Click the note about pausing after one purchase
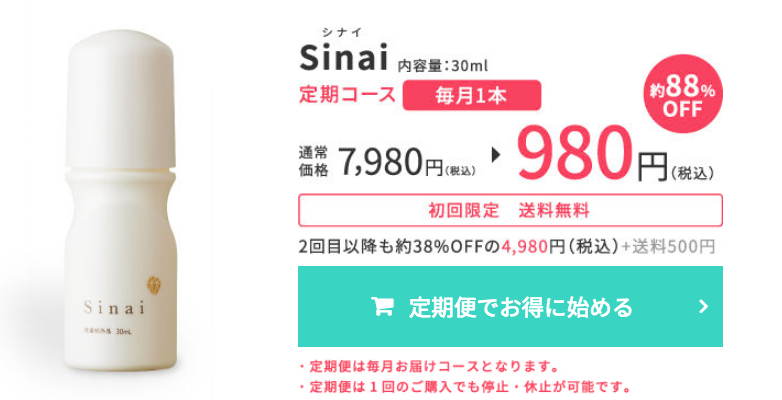Screen dimensions: 782x400 tap(465, 387)
